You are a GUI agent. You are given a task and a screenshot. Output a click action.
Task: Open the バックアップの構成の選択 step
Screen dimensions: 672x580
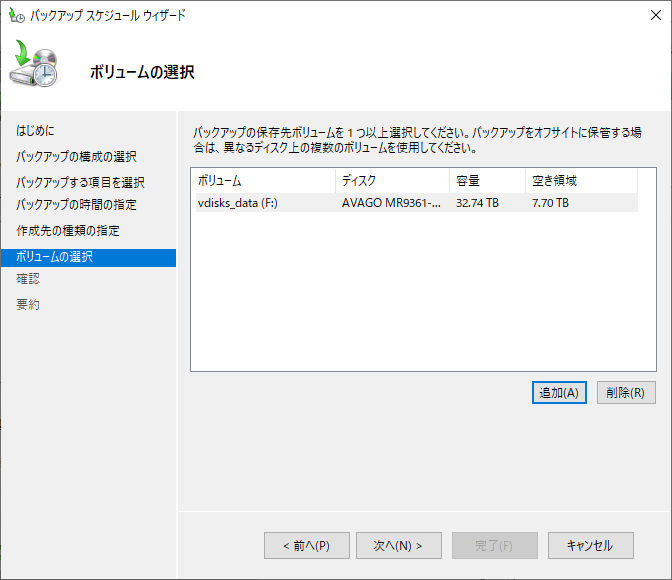coord(76,156)
